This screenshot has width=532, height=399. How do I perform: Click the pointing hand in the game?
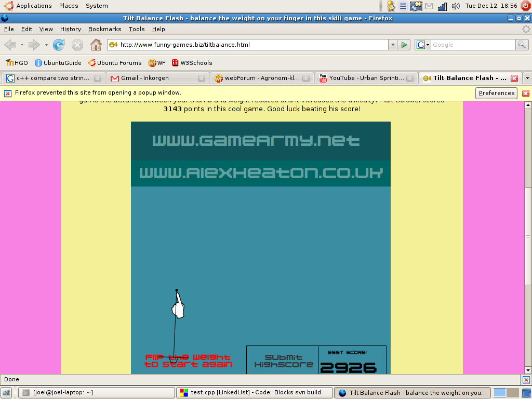(178, 306)
